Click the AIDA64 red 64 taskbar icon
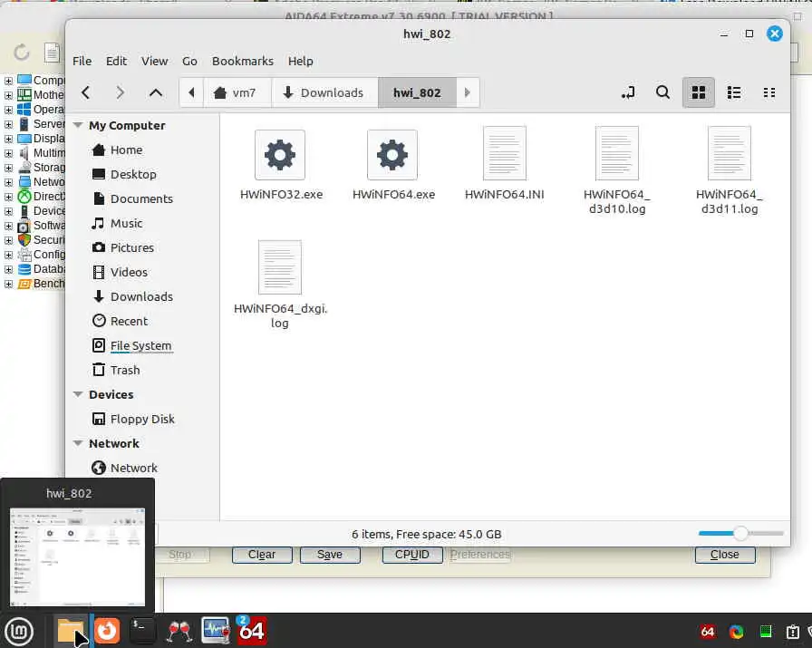 coord(252,631)
